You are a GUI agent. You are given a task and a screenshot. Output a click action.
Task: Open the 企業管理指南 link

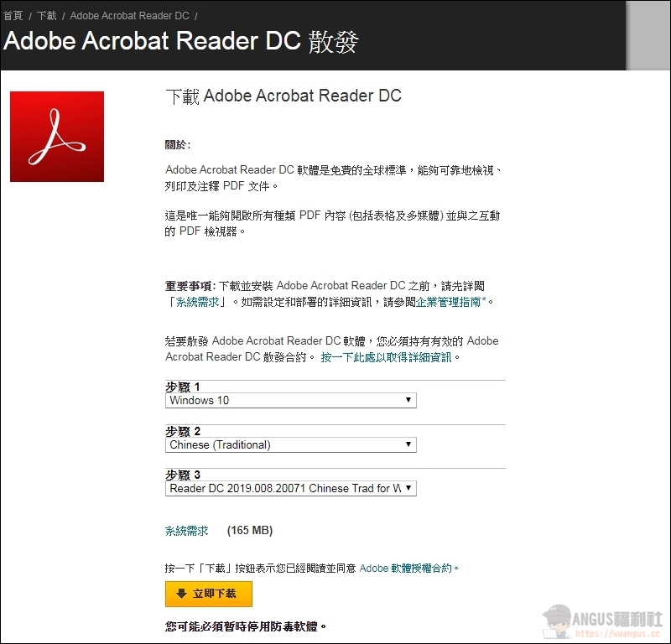448,302
